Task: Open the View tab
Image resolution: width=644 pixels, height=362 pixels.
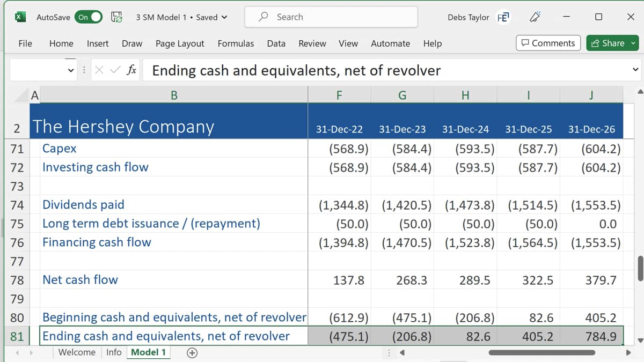Action: pos(348,43)
